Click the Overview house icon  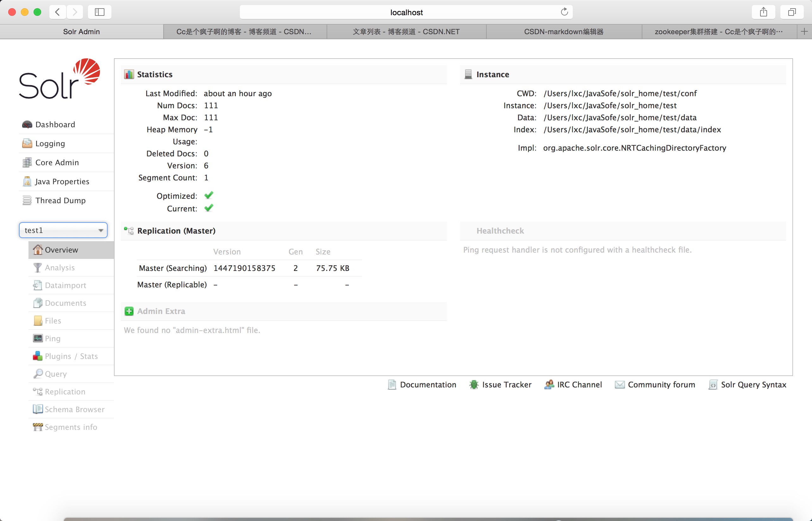(38, 250)
